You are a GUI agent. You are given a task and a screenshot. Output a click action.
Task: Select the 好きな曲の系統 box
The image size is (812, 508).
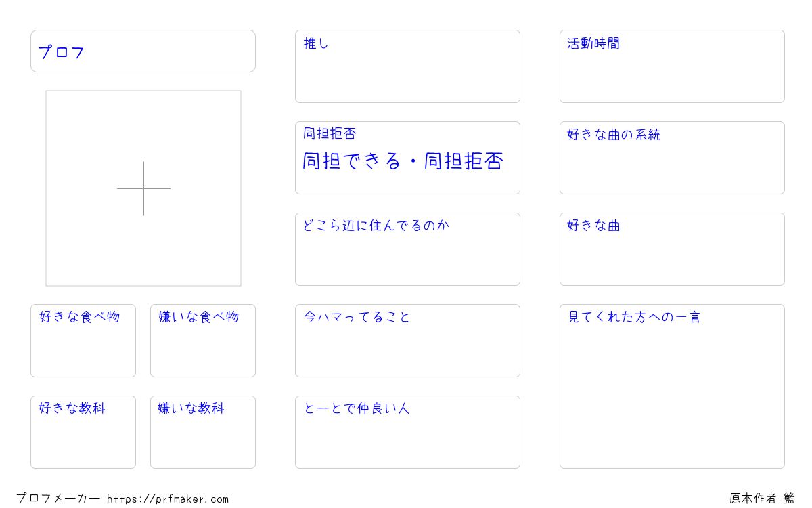(x=672, y=158)
